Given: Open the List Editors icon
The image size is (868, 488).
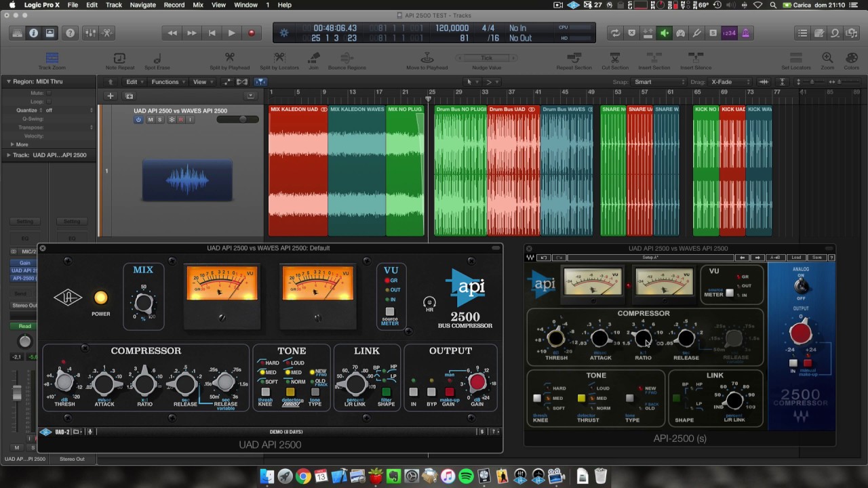Looking at the screenshot, I should point(803,33).
